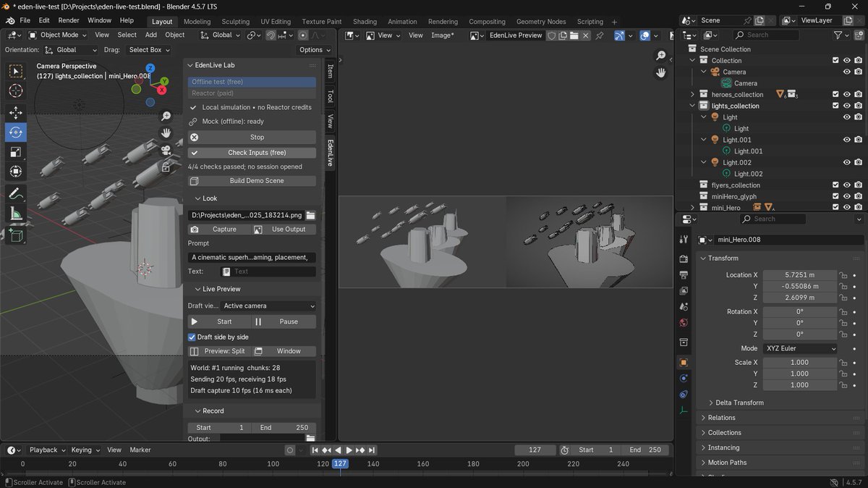This screenshot has width=868, height=488.
Task: Select the Transform tool
Action: [x=15, y=171]
